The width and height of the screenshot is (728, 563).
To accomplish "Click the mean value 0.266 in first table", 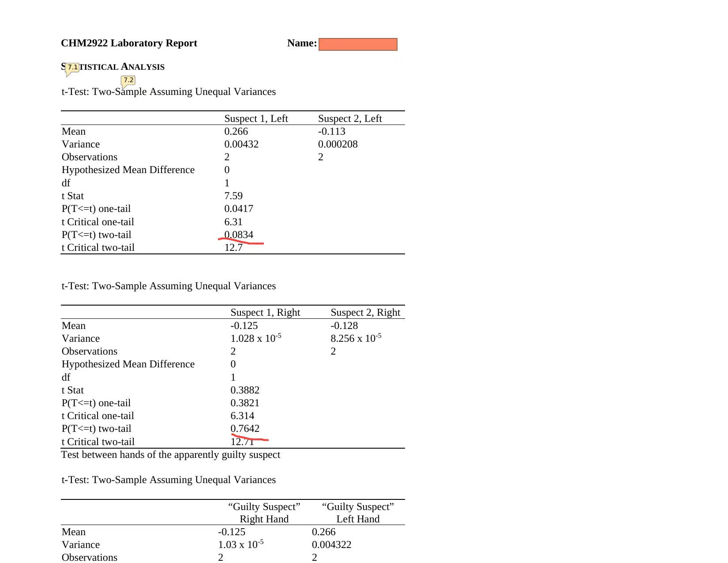I will coord(236,132).
